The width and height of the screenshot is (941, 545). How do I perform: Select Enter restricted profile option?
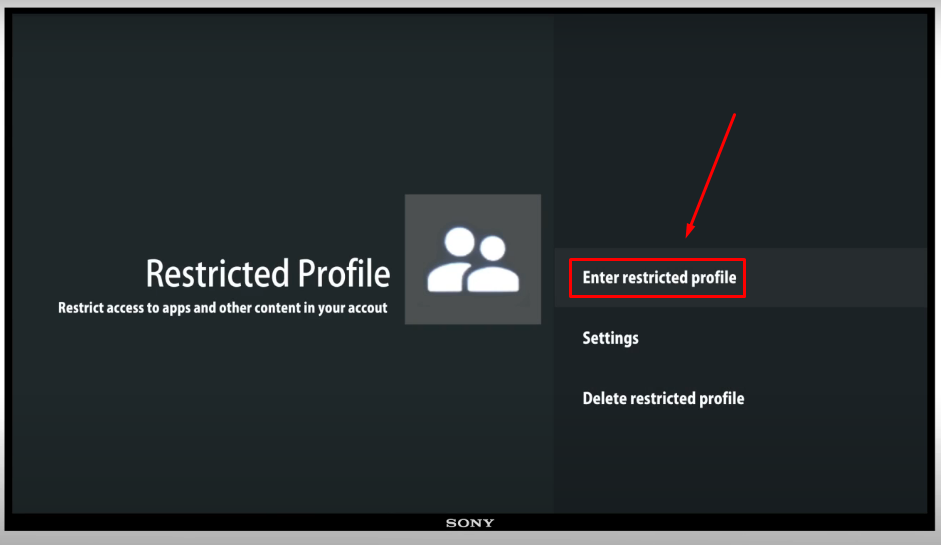pos(741,277)
